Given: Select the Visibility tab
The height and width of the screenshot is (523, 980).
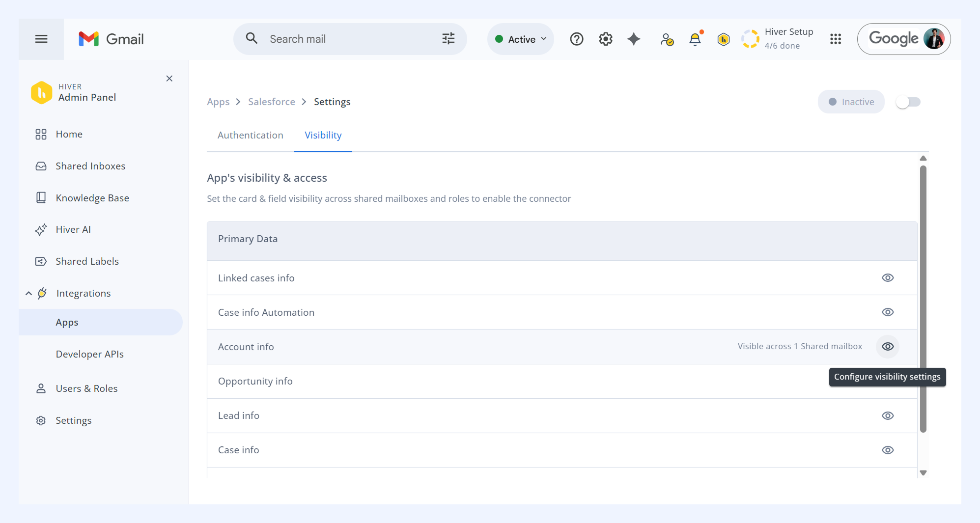Looking at the screenshot, I should tap(323, 135).
